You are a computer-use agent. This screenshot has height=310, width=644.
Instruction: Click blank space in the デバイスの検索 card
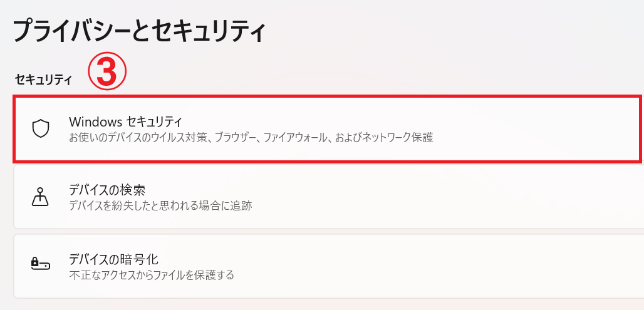coord(439,197)
